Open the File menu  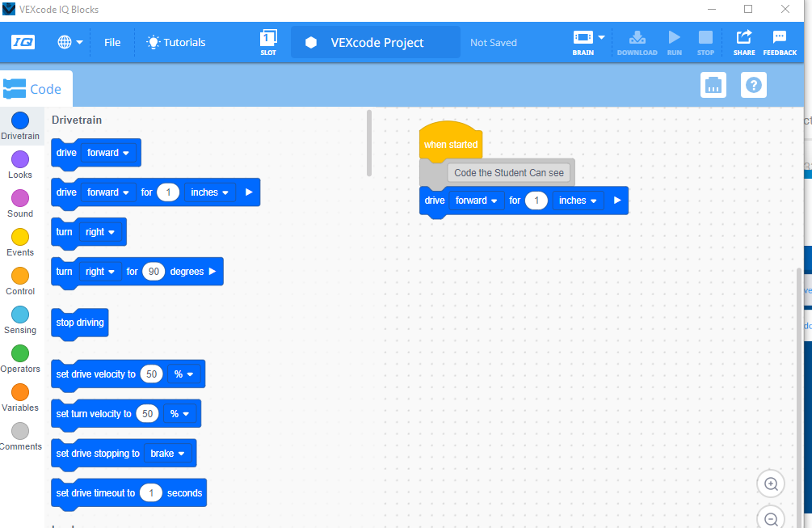coord(112,42)
